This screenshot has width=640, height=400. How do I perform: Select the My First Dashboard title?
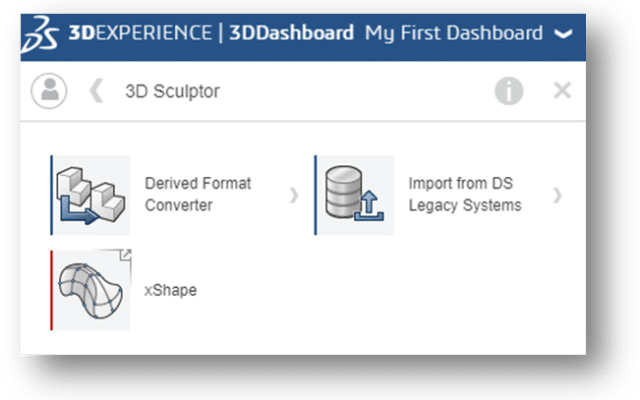coord(454,33)
